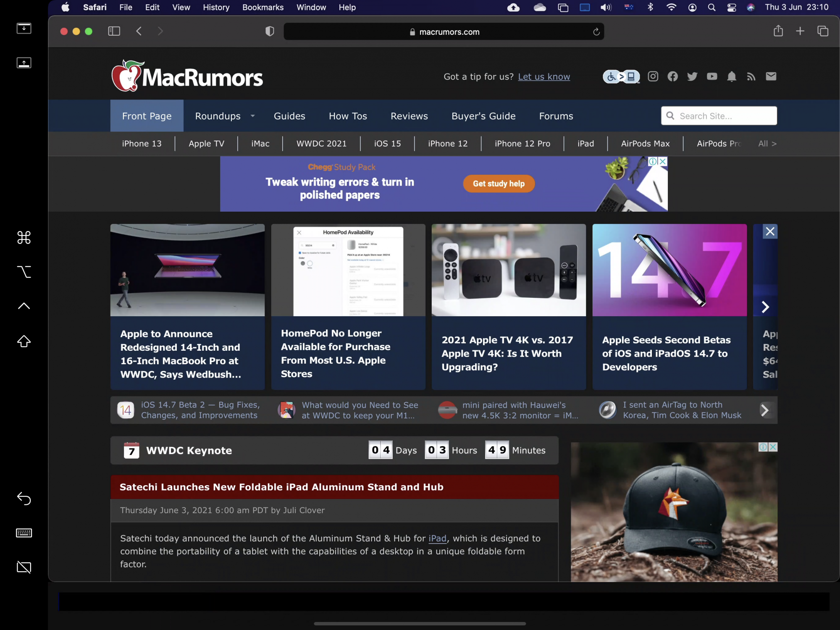Click sidebar show menu bar icon
The height and width of the screenshot is (630, 840).
coord(24,28)
